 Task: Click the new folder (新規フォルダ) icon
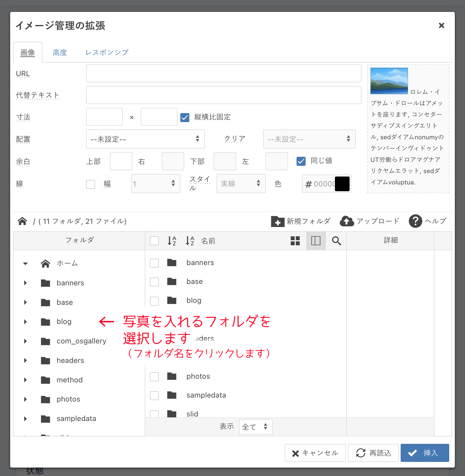click(x=278, y=221)
